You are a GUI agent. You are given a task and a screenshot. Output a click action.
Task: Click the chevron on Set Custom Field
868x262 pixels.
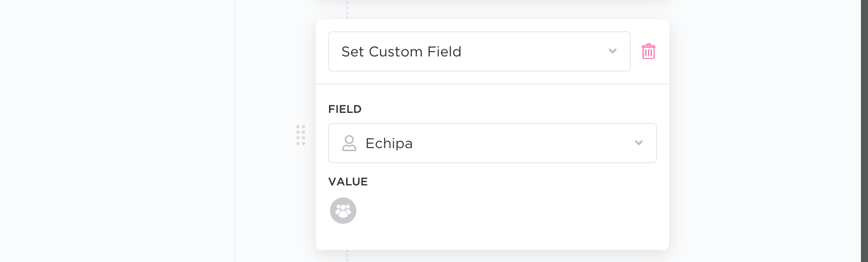[613, 51]
